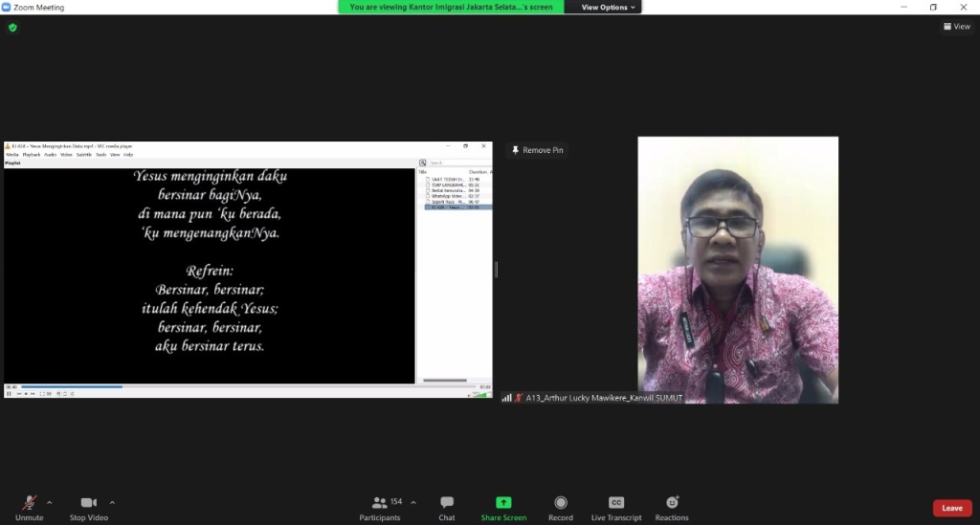Open audio options arrow beside Unmute

coord(50,502)
